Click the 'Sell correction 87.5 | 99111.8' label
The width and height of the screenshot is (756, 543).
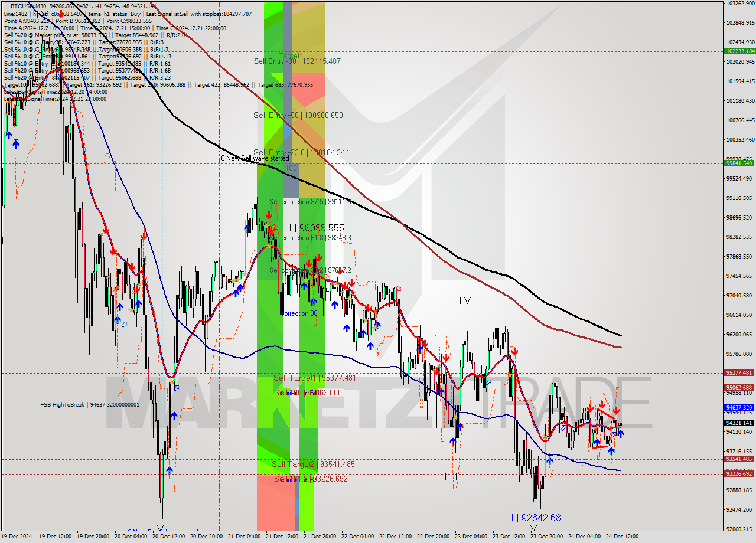point(311,202)
